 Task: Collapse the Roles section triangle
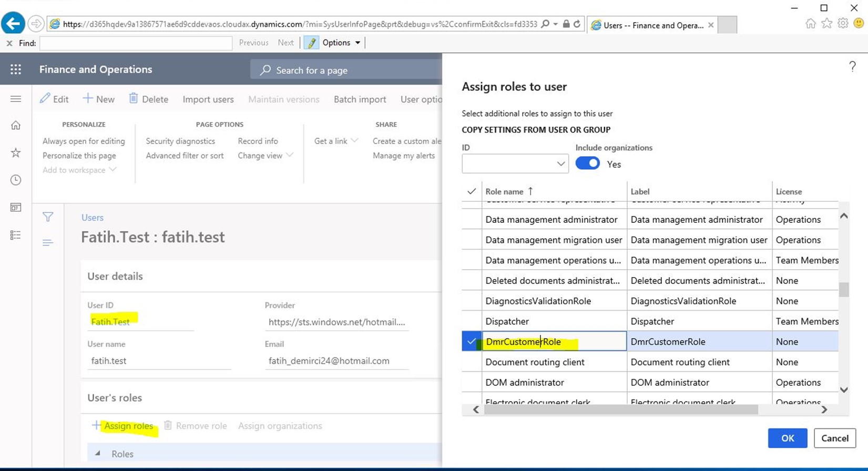[97, 453]
